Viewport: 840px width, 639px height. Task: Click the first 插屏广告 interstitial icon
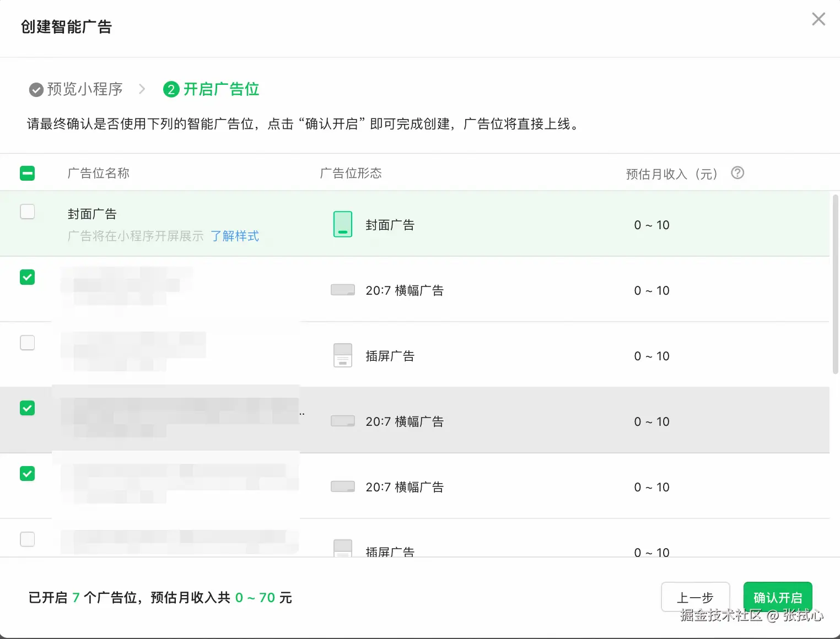pos(343,355)
